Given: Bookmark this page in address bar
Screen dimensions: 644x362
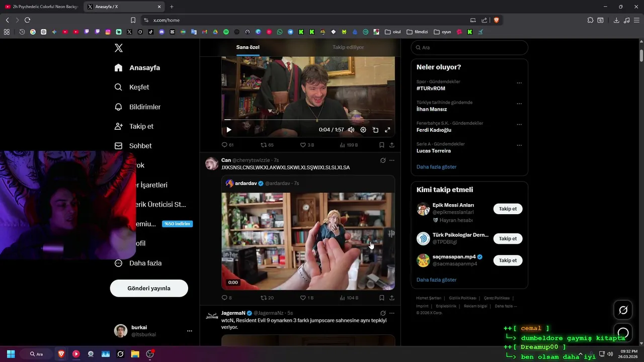Looking at the screenshot, I should click(133, 20).
